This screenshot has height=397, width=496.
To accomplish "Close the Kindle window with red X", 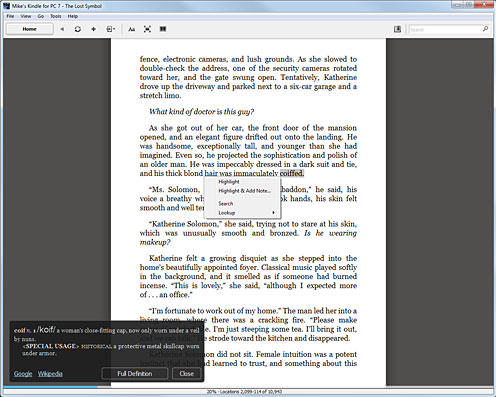I will tap(484, 4).
